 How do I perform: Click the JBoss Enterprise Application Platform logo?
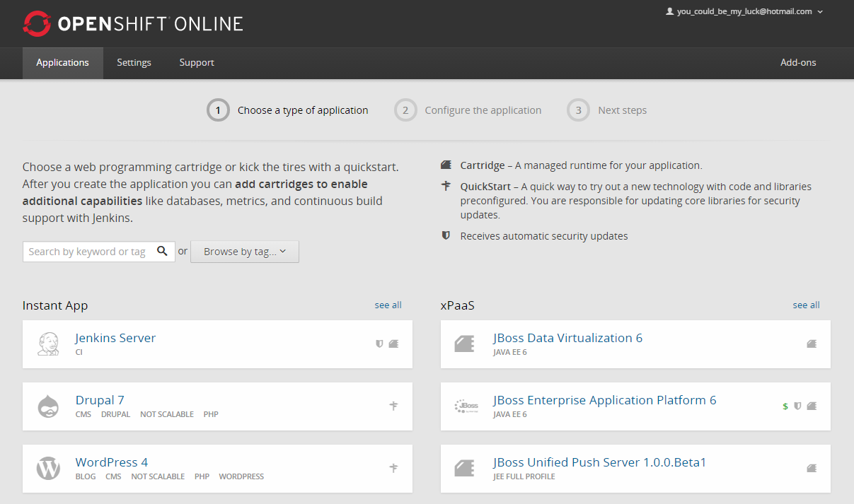click(466, 406)
